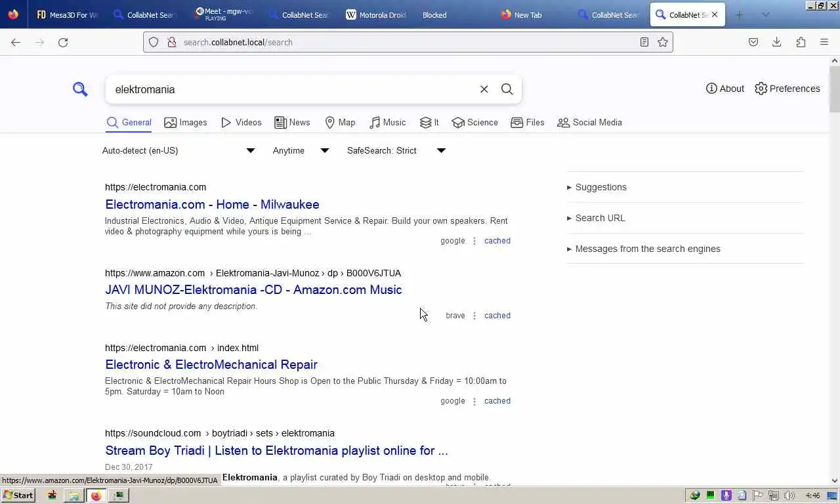Click the microphone tray icon

coord(726,495)
